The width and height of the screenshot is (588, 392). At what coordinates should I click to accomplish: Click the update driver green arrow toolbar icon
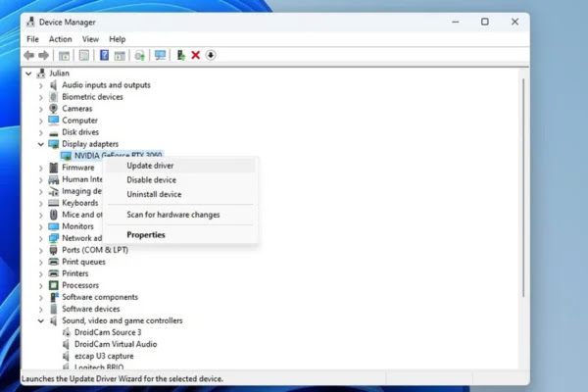(180, 55)
